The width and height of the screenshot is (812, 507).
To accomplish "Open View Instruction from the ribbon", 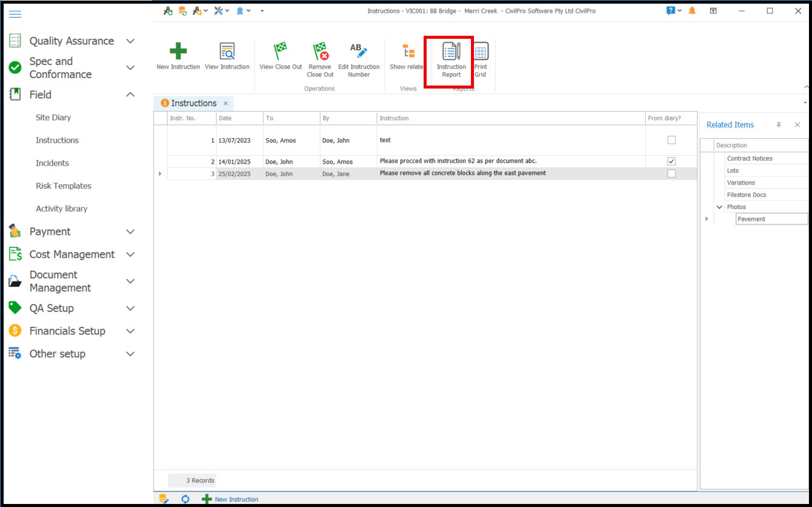I will pos(227,53).
